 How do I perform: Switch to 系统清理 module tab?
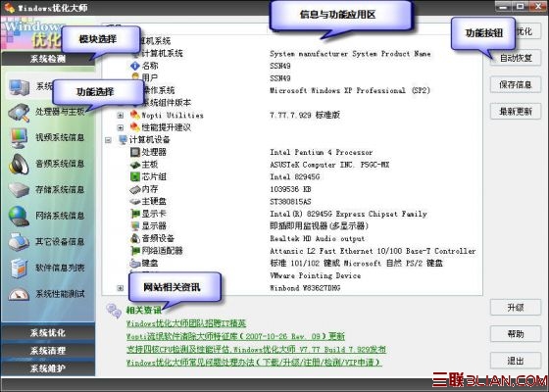click(48, 351)
